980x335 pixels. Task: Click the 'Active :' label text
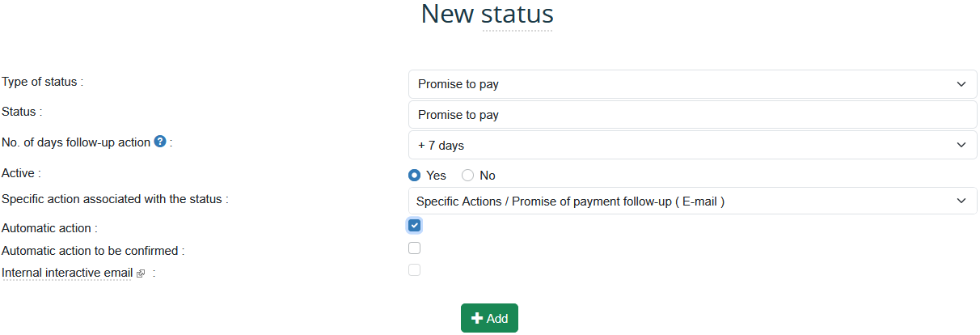pos(21,172)
